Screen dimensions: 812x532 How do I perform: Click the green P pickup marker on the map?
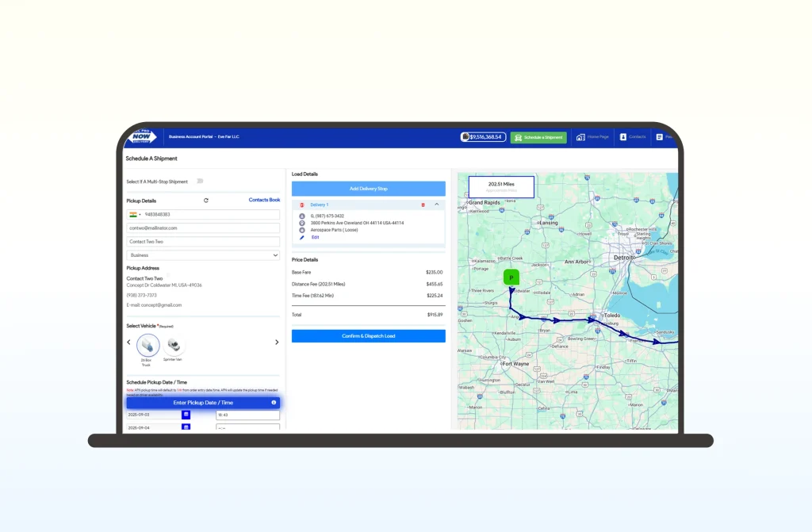511,277
